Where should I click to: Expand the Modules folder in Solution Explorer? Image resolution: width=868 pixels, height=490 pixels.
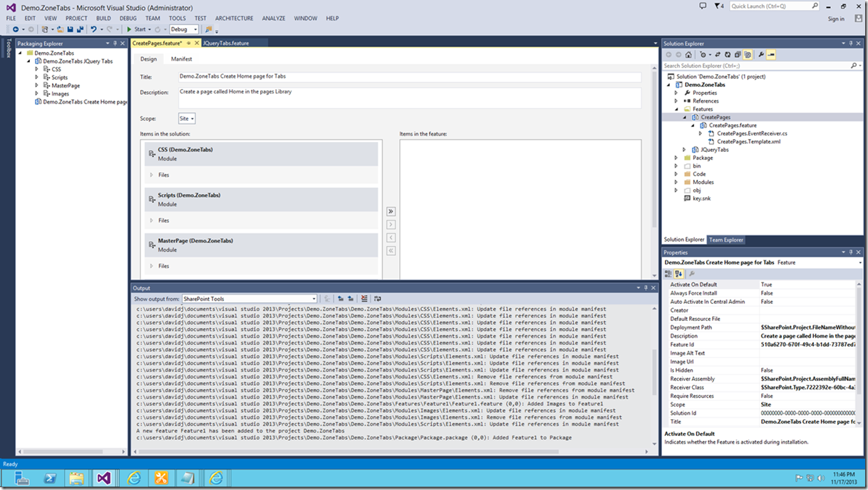(676, 182)
